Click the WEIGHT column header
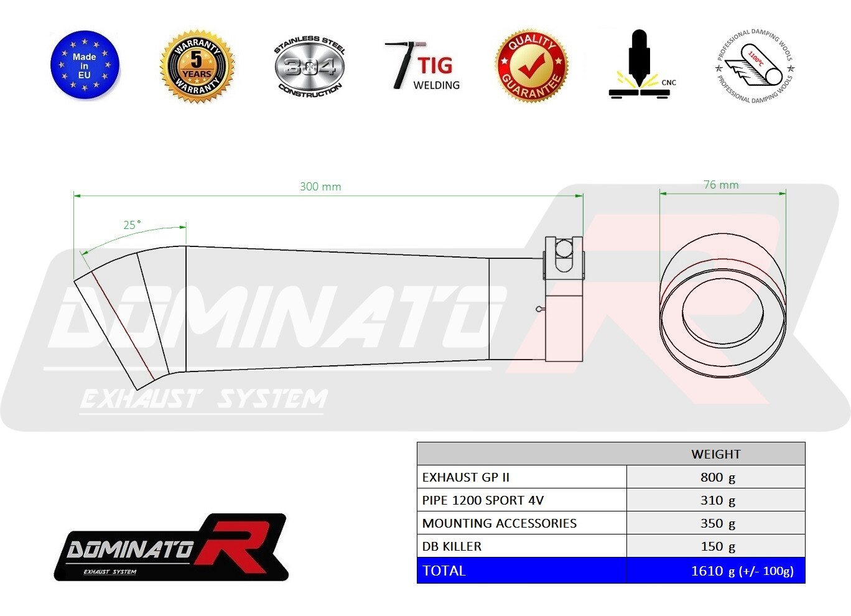Screen dimensions: 851x616 tap(715, 454)
